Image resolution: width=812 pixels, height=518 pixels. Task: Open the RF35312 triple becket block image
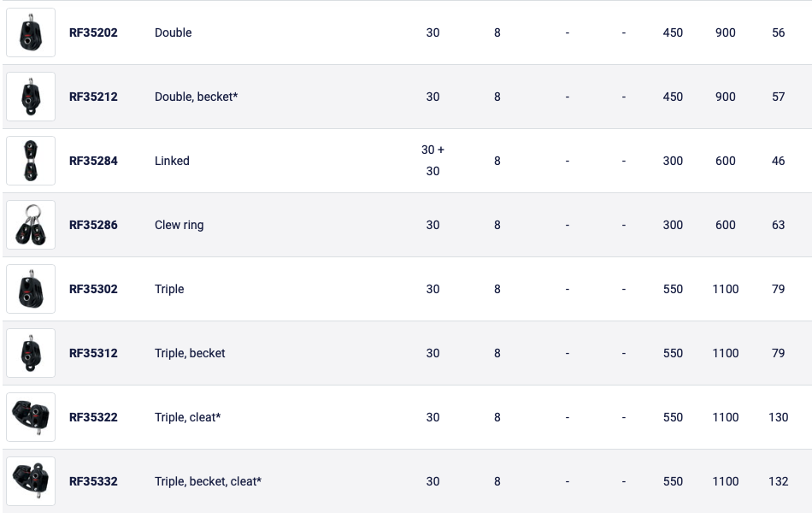coord(31,353)
